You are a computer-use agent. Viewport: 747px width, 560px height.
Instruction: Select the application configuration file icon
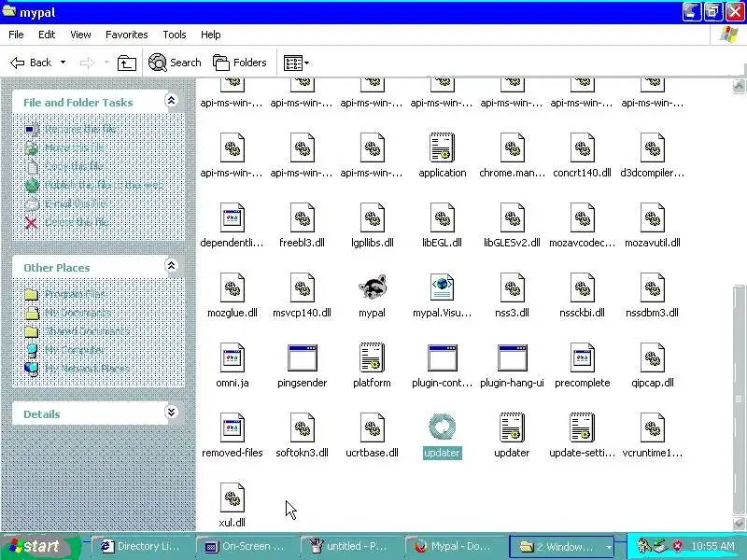pos(442,147)
